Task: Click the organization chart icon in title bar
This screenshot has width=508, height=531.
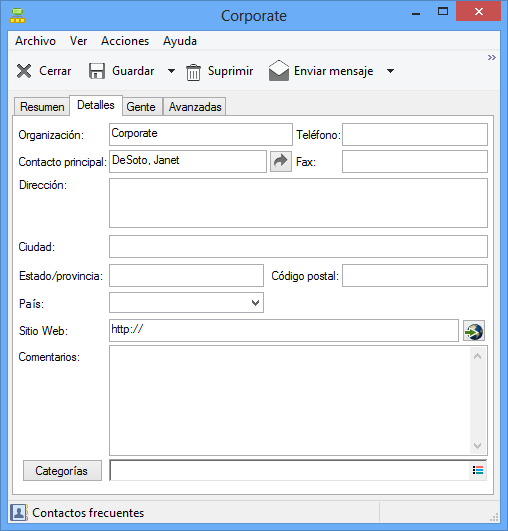Action: [x=17, y=16]
